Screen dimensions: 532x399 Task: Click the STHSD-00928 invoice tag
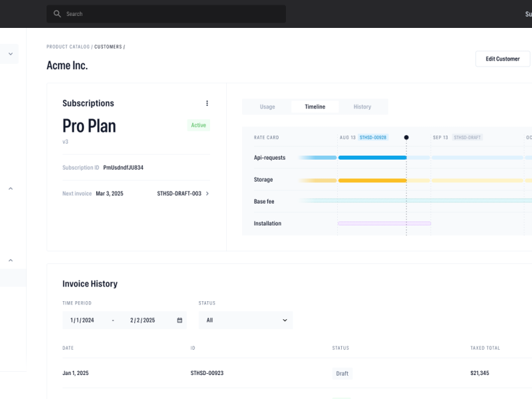tap(373, 138)
